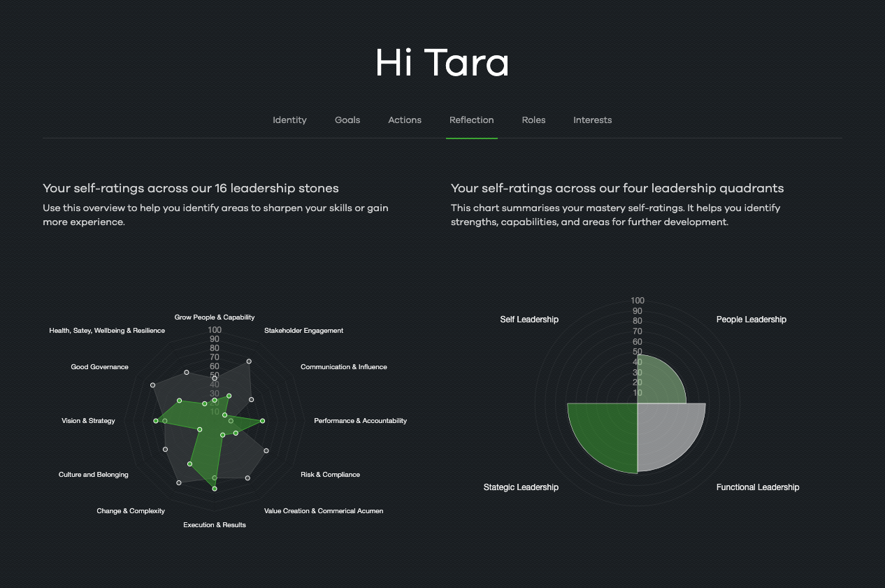Screen dimensions: 885x588
Task: Click grey data point on Stakeholder Engagement axis
Action: click(249, 361)
